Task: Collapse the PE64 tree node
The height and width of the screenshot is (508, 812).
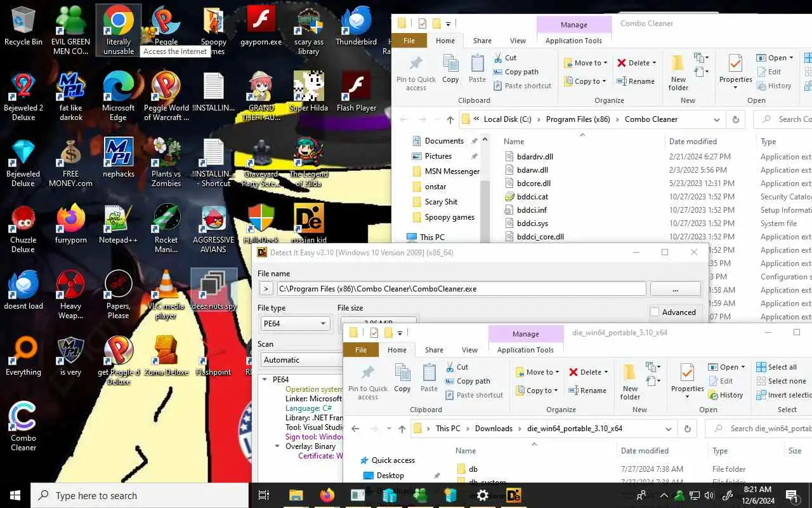Action: click(265, 380)
